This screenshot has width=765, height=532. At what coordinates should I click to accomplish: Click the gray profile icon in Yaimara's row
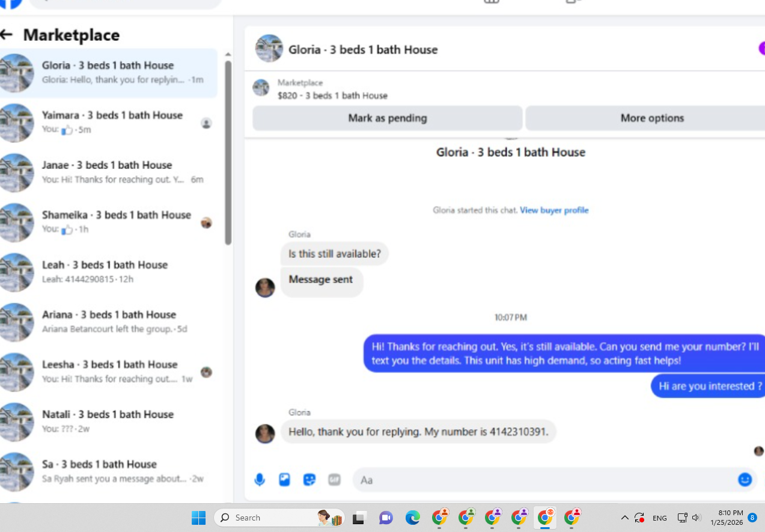(206, 123)
